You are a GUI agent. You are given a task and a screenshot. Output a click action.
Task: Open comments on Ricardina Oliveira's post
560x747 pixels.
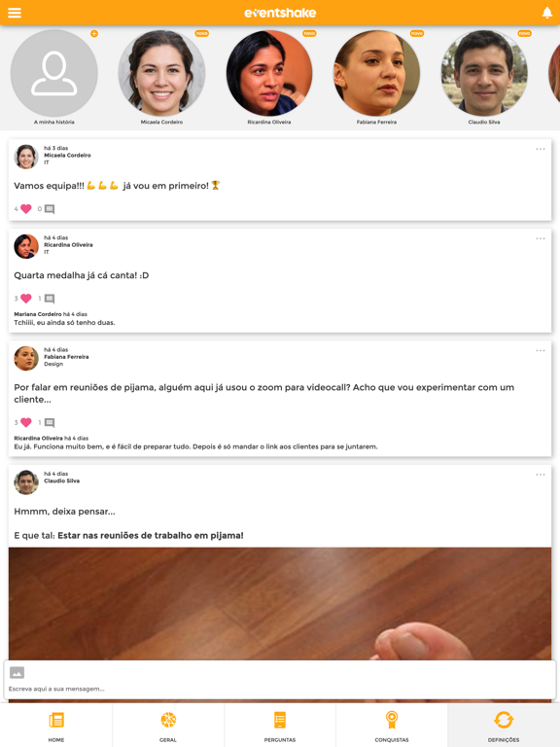50,299
